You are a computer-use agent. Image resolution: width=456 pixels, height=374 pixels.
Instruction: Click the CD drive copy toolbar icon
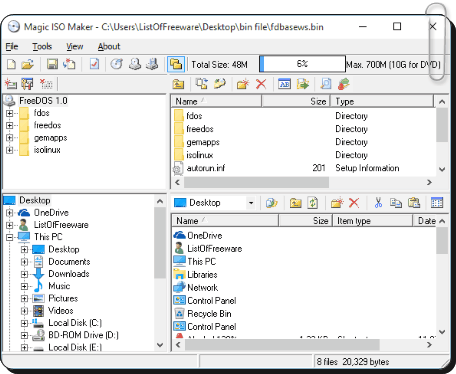point(135,64)
